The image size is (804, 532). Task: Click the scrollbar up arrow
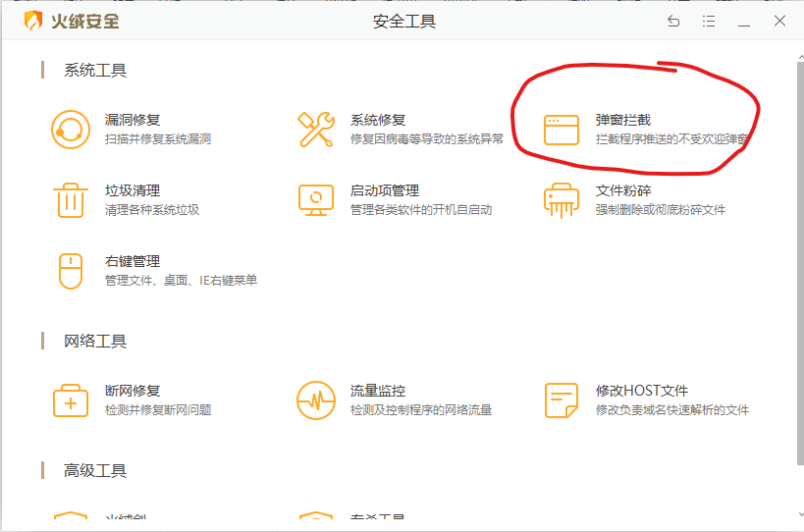tap(800, 57)
